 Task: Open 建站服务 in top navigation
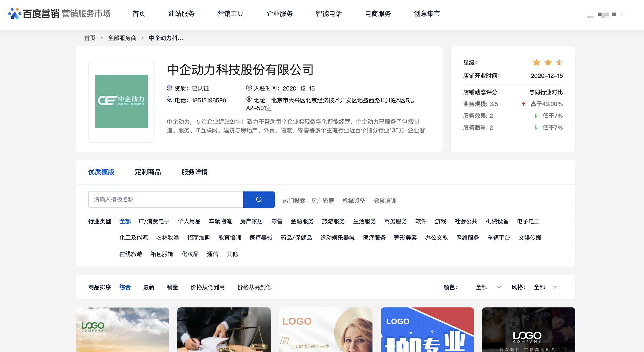pyautogui.click(x=181, y=13)
